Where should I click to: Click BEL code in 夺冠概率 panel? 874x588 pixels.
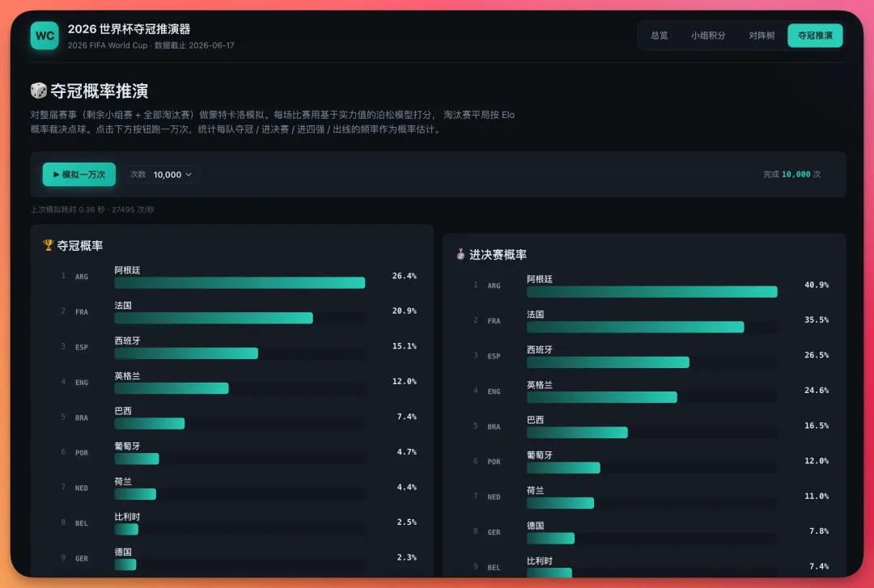coord(82,522)
